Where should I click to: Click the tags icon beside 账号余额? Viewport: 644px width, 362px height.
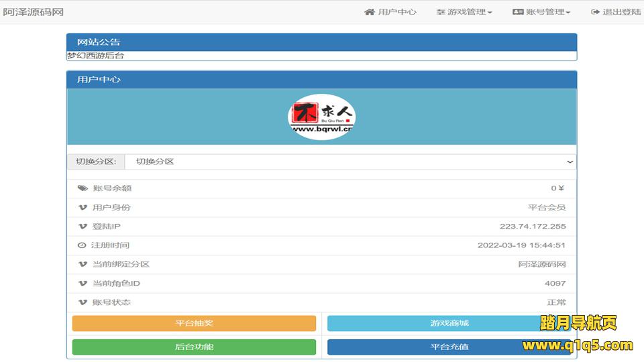coord(83,188)
